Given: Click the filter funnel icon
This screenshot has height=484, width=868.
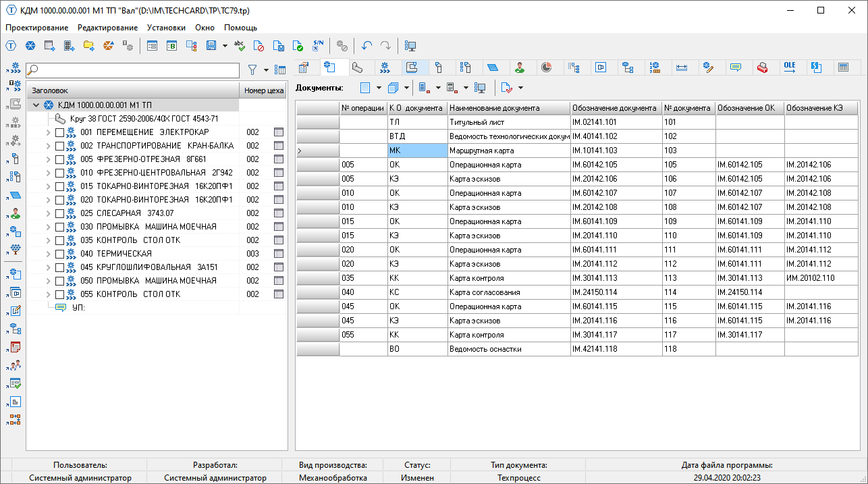Looking at the screenshot, I should point(252,70).
